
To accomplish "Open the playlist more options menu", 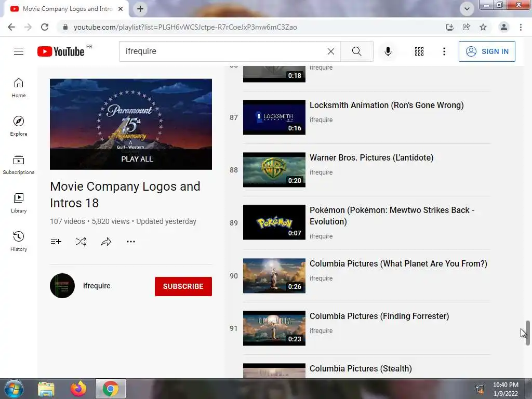I will pyautogui.click(x=130, y=242).
